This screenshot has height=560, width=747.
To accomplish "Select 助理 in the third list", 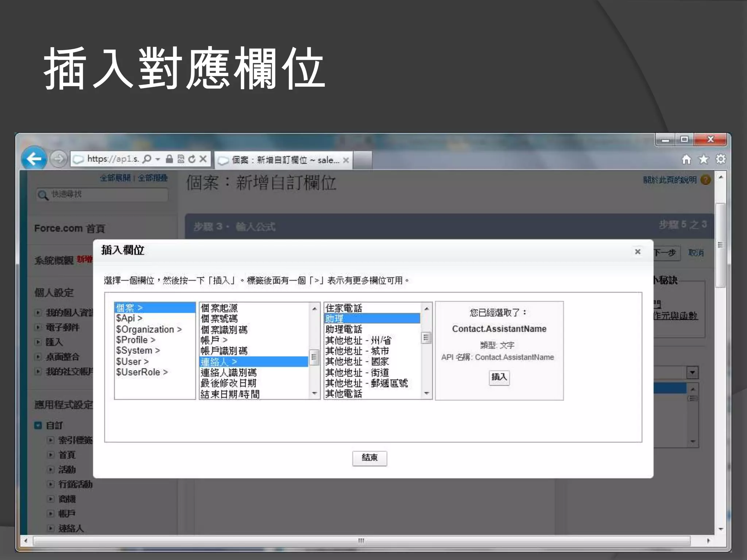I will pyautogui.click(x=372, y=319).
